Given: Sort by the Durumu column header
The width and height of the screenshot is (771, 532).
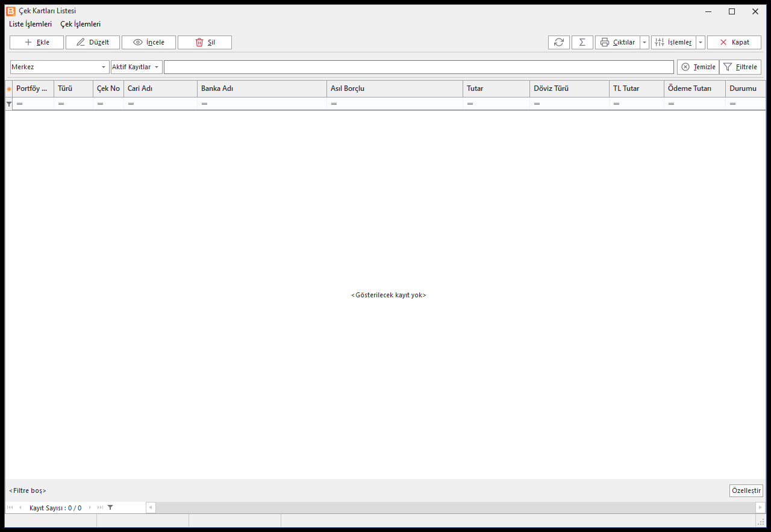Looking at the screenshot, I should coord(746,88).
